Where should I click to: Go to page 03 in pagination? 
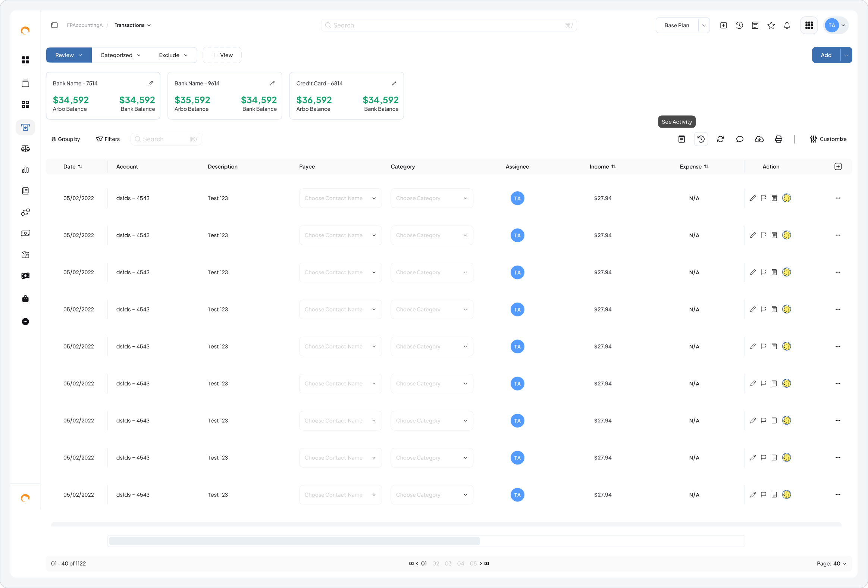[x=448, y=563]
